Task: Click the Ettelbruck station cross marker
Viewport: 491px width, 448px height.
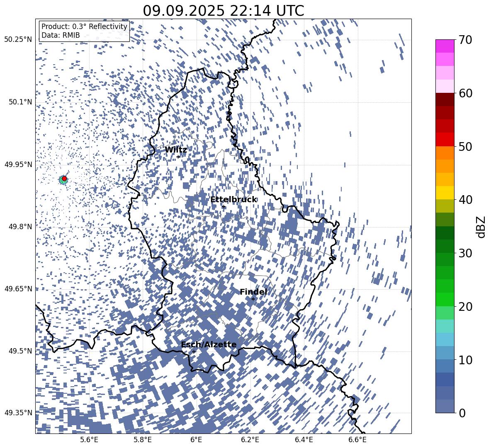Action: coord(224,207)
